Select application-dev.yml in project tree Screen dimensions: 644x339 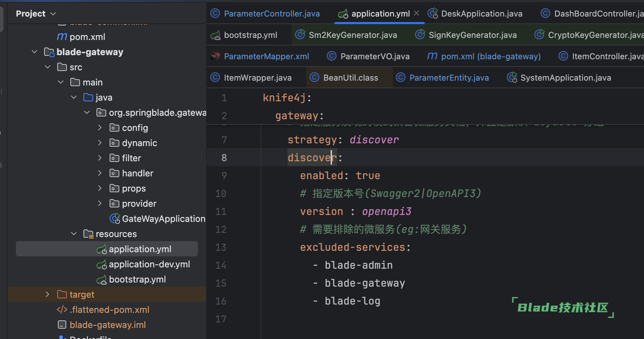149,264
